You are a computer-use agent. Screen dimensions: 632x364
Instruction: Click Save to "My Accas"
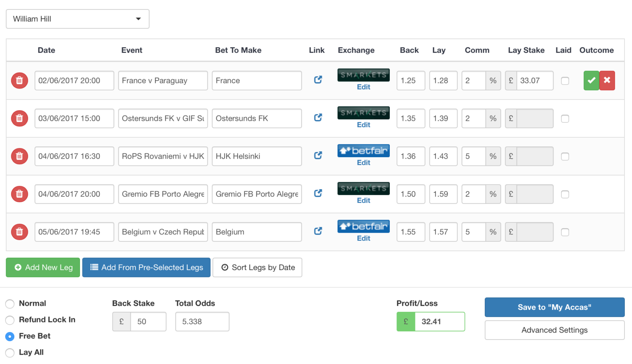(x=554, y=307)
